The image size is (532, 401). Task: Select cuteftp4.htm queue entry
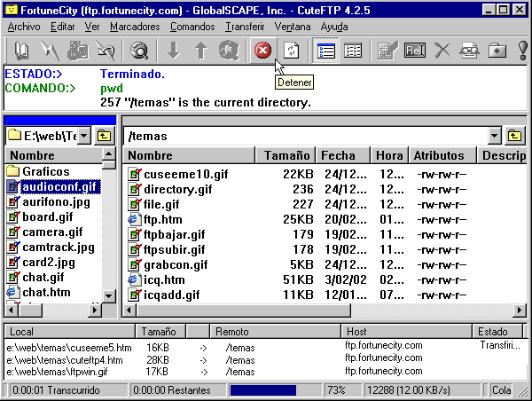65,360
